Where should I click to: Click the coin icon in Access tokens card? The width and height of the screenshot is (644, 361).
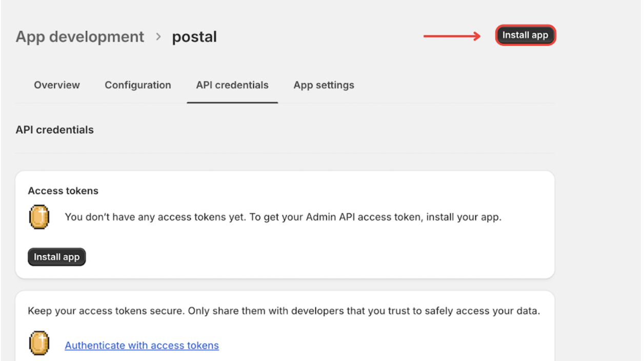click(39, 217)
